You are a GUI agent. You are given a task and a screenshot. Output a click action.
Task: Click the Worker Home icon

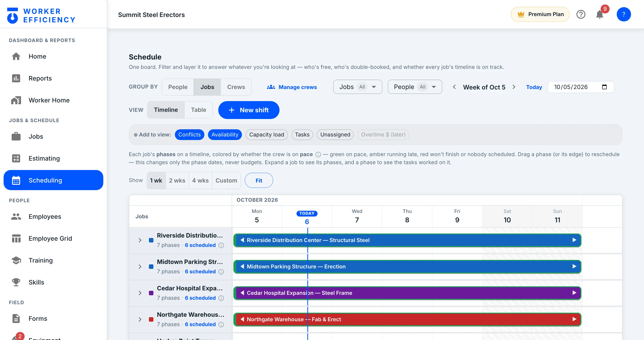16,100
